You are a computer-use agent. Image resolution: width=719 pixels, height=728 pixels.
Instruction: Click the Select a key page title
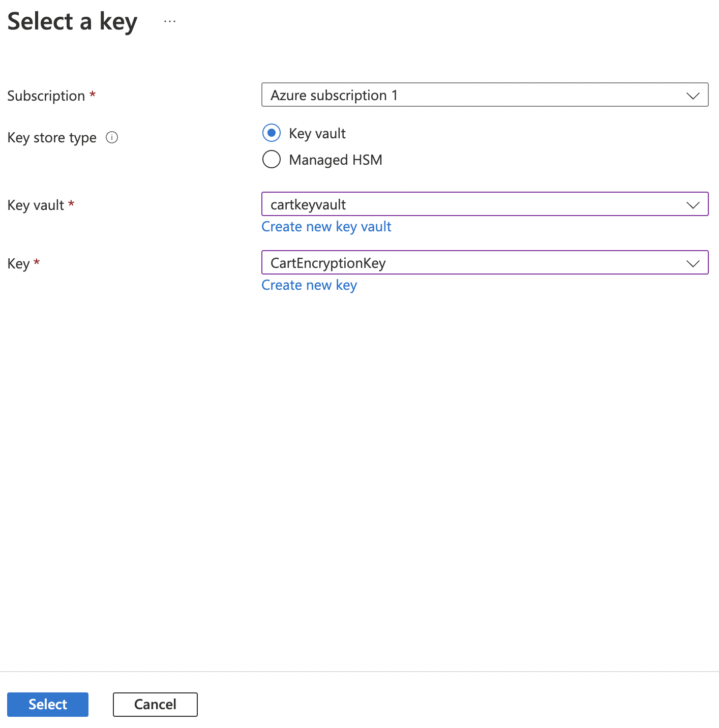coord(72,21)
